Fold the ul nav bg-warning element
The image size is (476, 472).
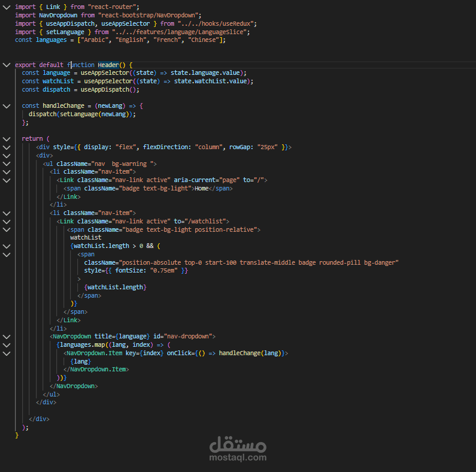coord(7,164)
